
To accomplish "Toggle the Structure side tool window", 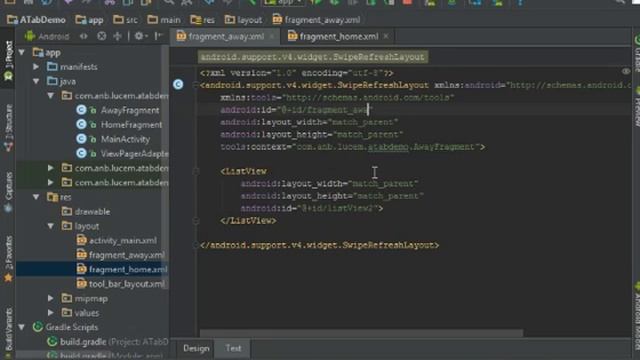I will tap(8, 128).
